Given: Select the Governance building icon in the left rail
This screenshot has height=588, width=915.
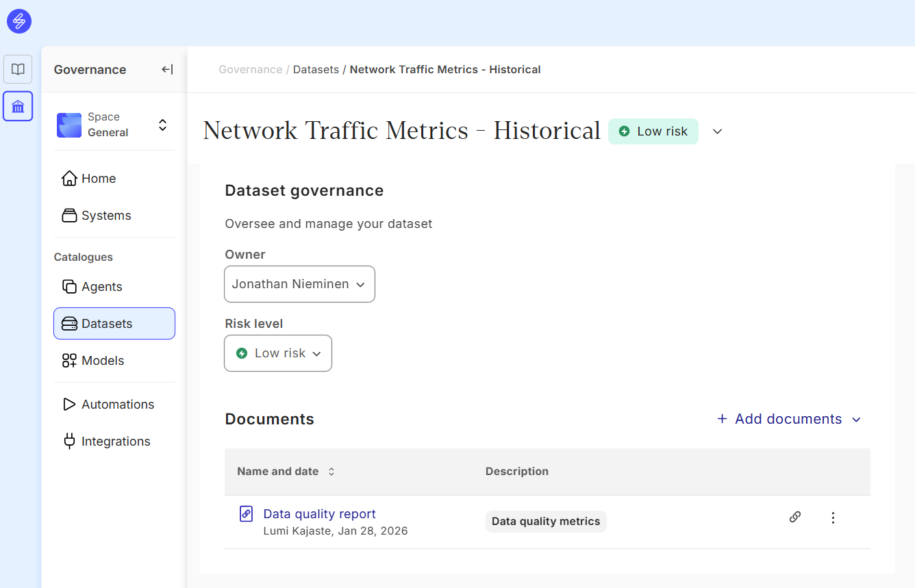Looking at the screenshot, I should click(x=18, y=106).
